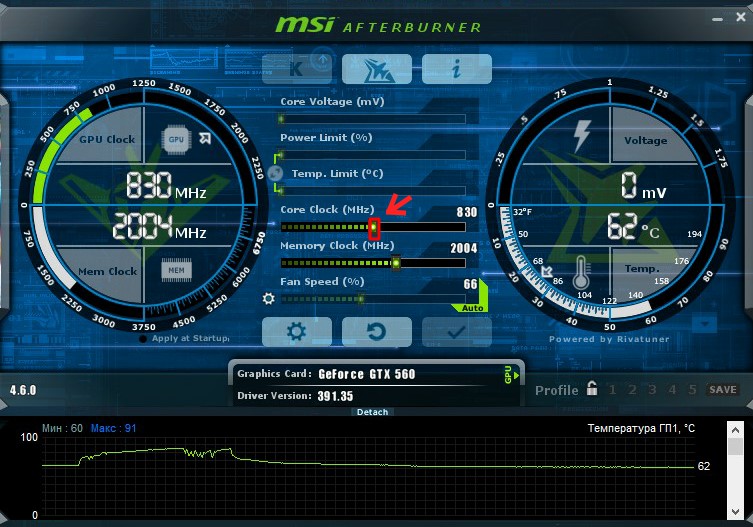
Task: Click the SAVE profile button
Action: coord(723,390)
